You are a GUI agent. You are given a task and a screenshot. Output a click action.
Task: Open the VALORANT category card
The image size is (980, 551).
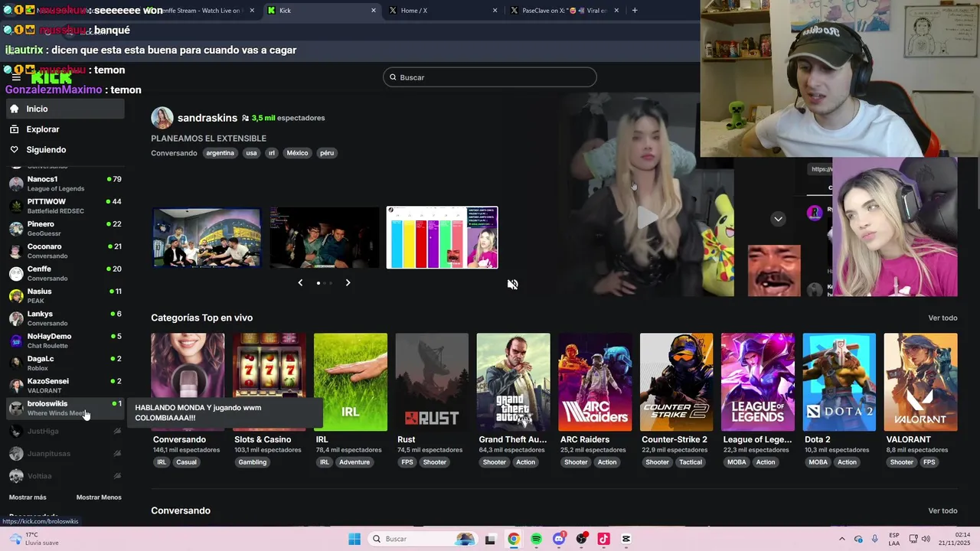pyautogui.click(x=920, y=382)
